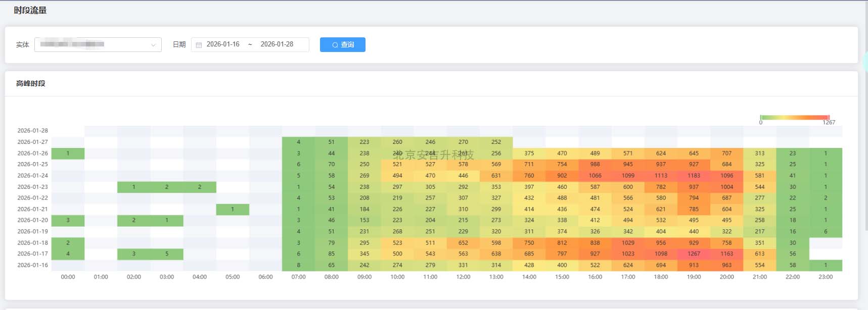This screenshot has height=310, width=868.
Task: Open the 实体 entity dropdown
Action: 98,45
